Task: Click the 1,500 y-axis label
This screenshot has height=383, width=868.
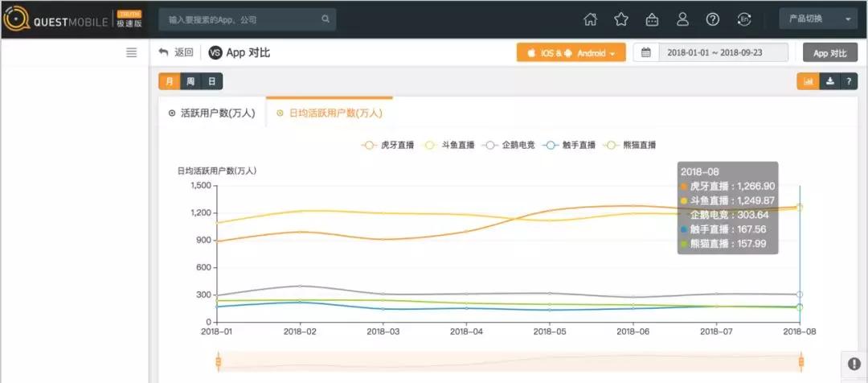Action: click(200, 186)
